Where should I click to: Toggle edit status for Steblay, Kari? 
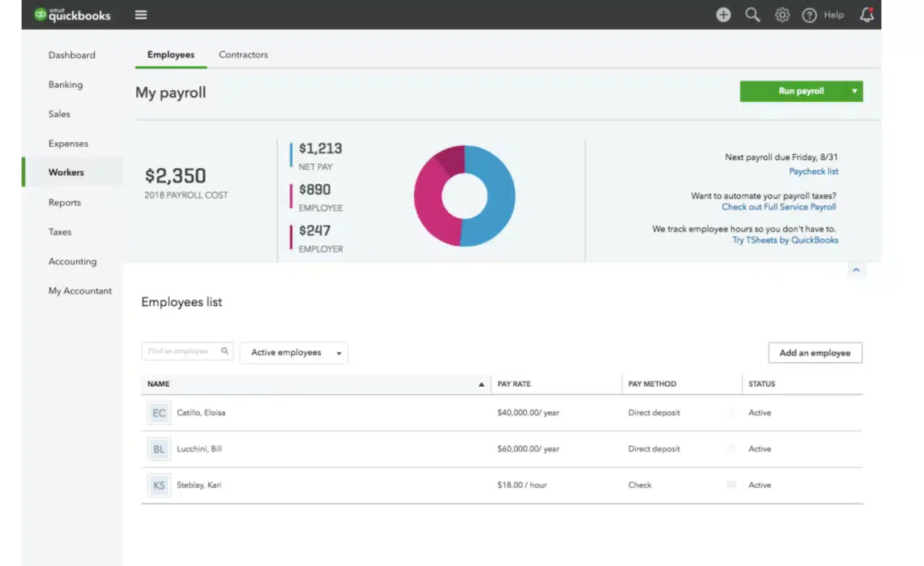(x=731, y=485)
